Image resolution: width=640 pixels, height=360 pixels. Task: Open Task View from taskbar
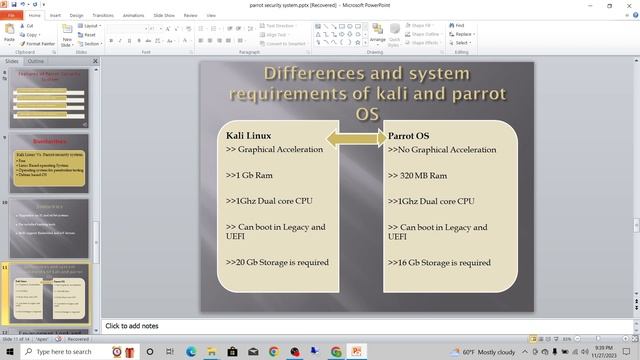(x=170, y=351)
